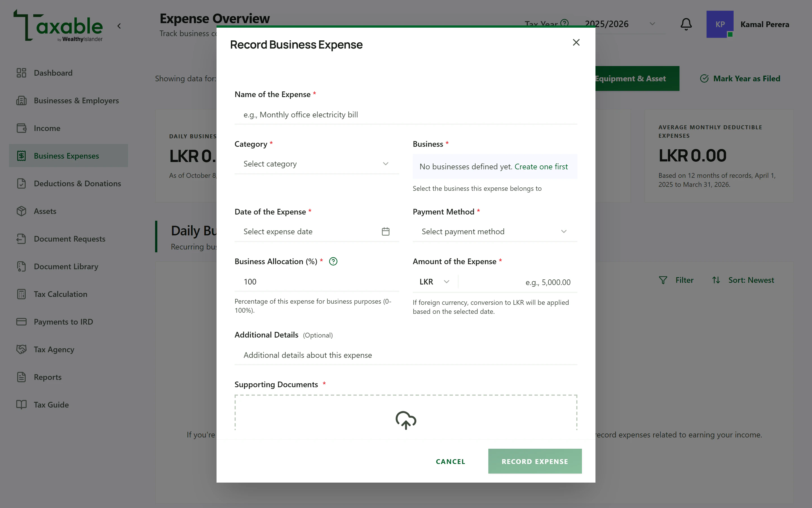Screen dimensions: 812x508
Task: Click the Income wallet icon
Action: [21, 128]
